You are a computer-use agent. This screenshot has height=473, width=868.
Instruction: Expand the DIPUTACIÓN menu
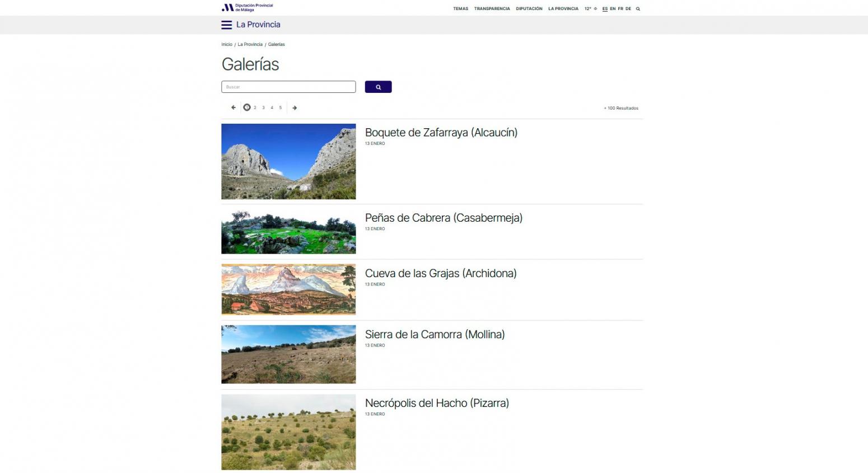(529, 9)
